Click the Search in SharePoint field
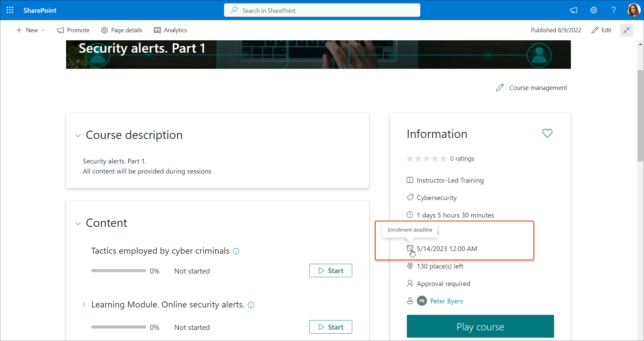Image resolution: width=644 pixels, height=341 pixels. 322,10
